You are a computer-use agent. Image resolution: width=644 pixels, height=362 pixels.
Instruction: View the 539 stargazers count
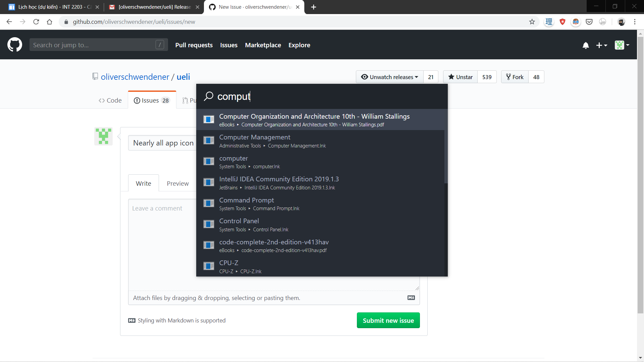(487, 77)
